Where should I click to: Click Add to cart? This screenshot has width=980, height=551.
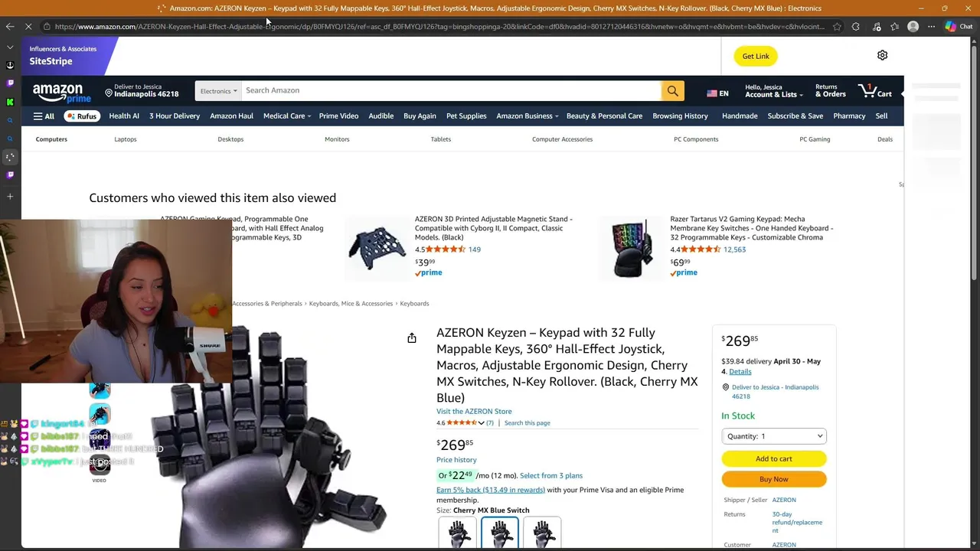coord(774,458)
